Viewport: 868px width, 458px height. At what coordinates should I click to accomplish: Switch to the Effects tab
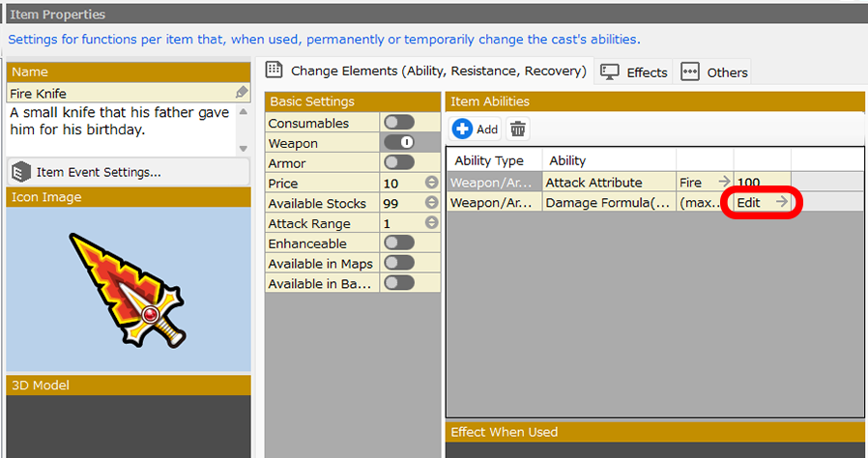pyautogui.click(x=634, y=72)
